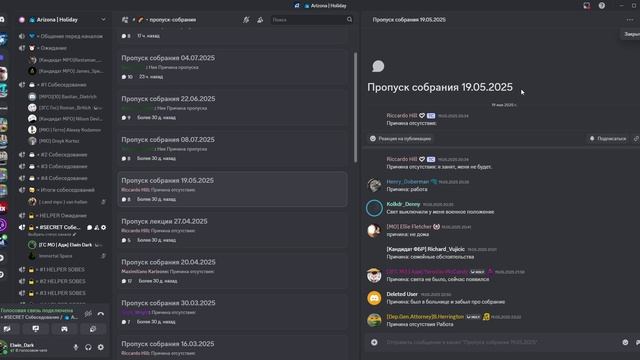The width and height of the screenshot is (640, 360).
Task: Open post Пропуск собрания 30.03.2025
Action: click(232, 312)
